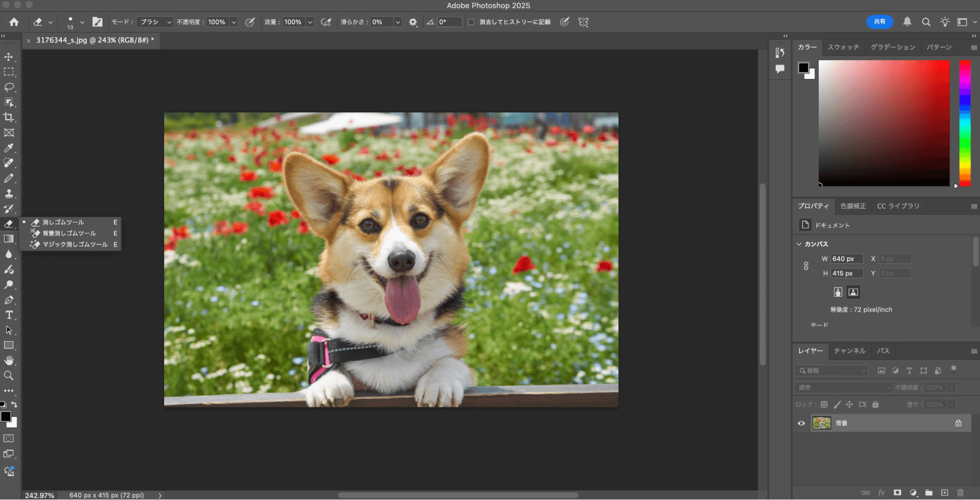Select the Frame tool
This screenshot has height=500, width=980.
(9, 133)
